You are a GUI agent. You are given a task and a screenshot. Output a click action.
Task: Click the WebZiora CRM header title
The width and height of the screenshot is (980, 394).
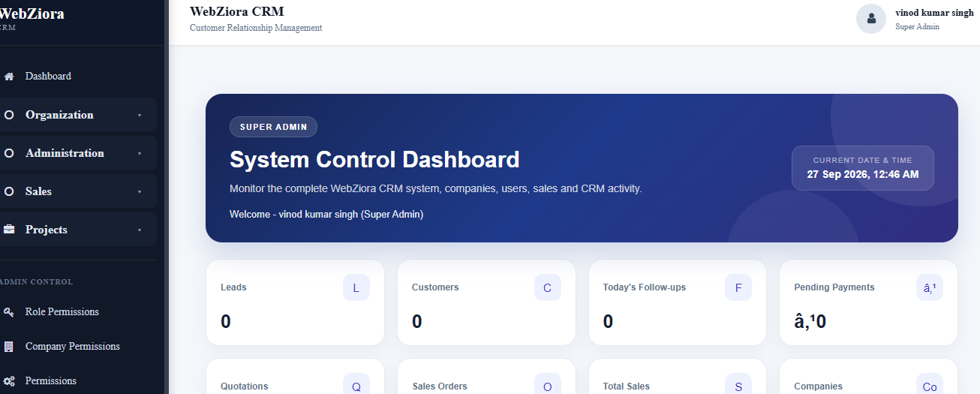[237, 11]
